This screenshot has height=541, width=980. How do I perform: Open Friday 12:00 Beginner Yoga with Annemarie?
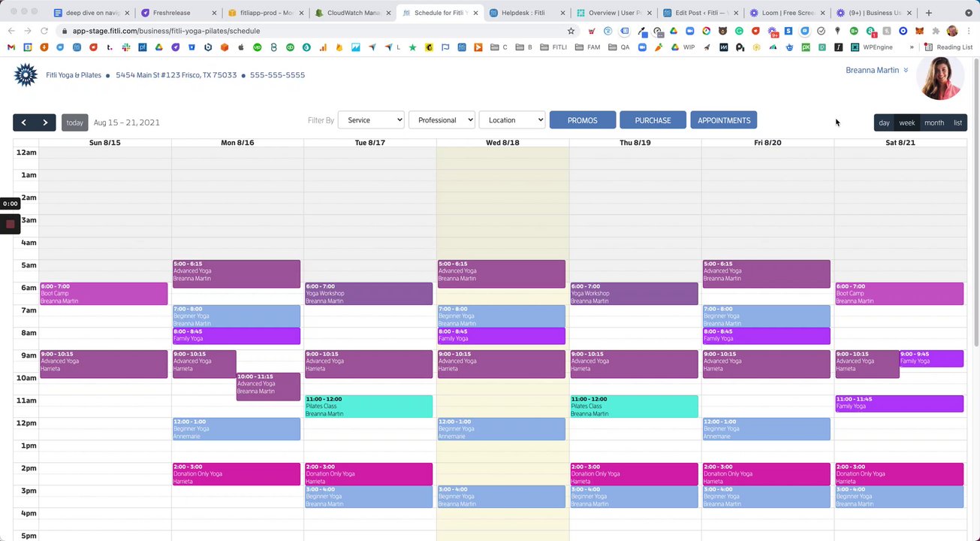[766, 429]
